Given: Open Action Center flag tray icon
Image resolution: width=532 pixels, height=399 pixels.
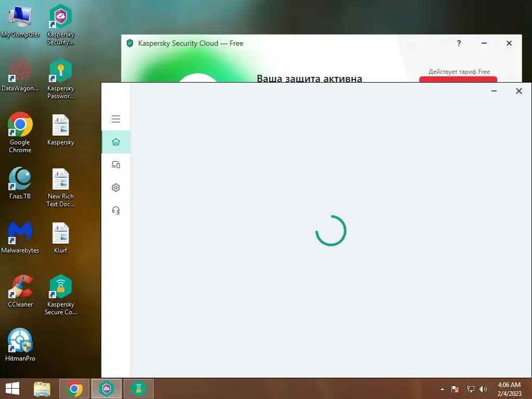Looking at the screenshot, I should pos(455,389).
